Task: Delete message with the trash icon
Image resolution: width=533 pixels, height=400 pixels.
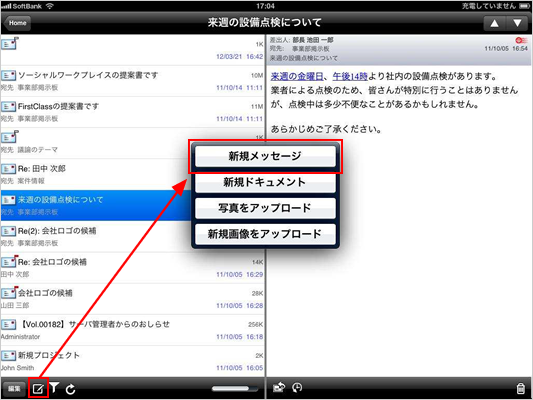Action: [x=520, y=388]
